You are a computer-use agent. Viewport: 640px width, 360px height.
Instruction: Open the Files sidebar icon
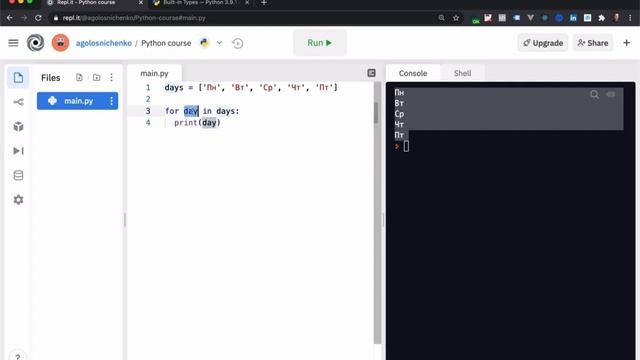(18, 78)
